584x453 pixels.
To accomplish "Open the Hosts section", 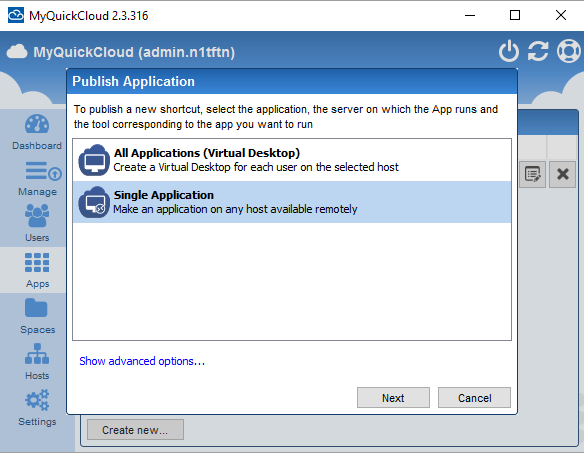I will pyautogui.click(x=37, y=362).
